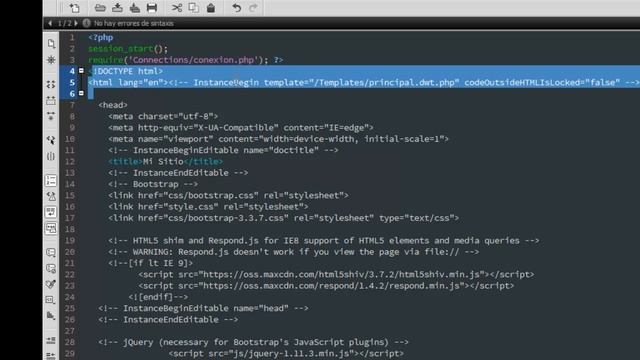
Task: Open the Move or Convert CSS dropdown
Action: point(51,316)
